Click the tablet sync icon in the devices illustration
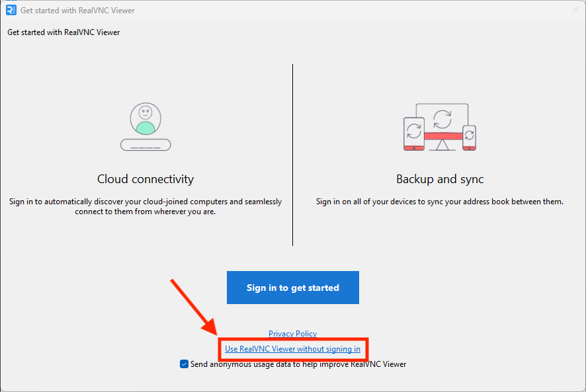Image resolution: width=586 pixels, height=392 pixels. (x=414, y=129)
